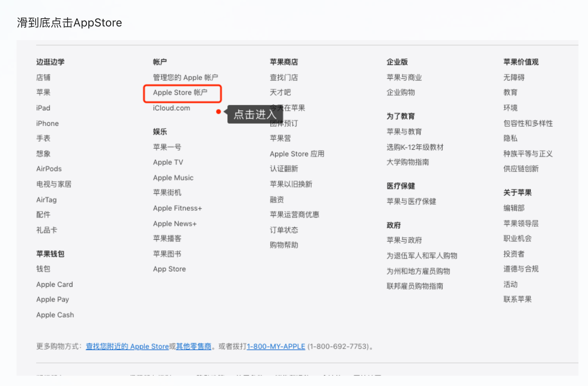Screen dimensions: 588x386
Task: Open 管理您的 Apple 帐户
Action: (x=186, y=78)
